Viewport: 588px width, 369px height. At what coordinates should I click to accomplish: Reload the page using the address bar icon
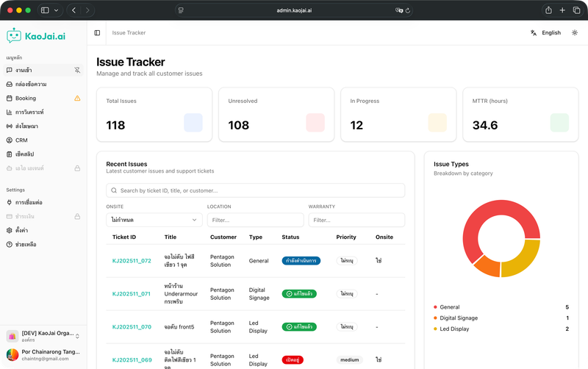(408, 10)
